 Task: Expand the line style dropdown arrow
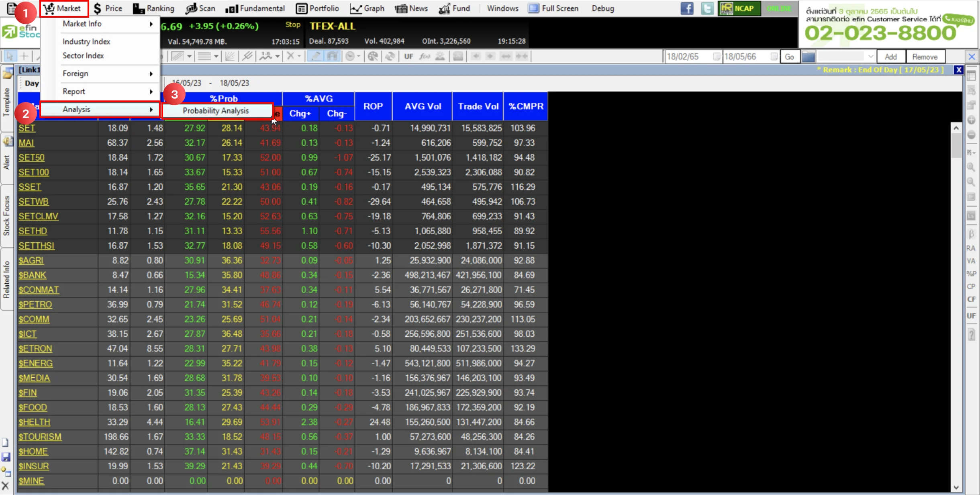pyautogui.click(x=216, y=56)
